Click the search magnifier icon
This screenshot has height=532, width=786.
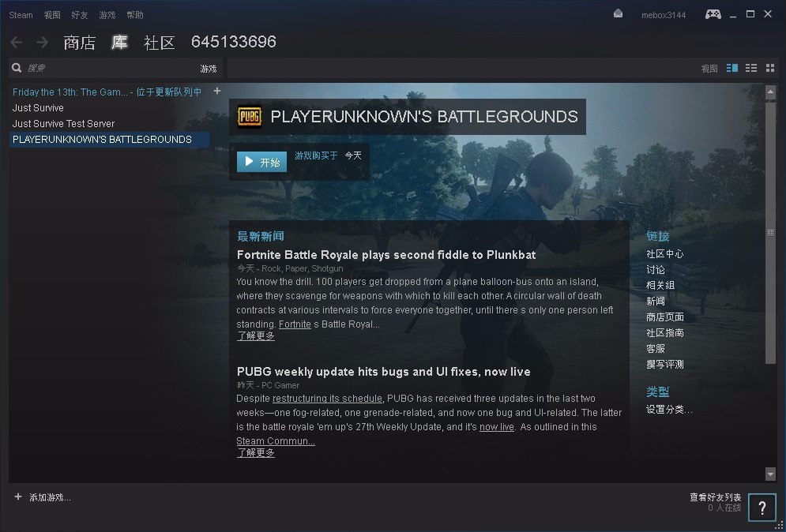pos(17,68)
